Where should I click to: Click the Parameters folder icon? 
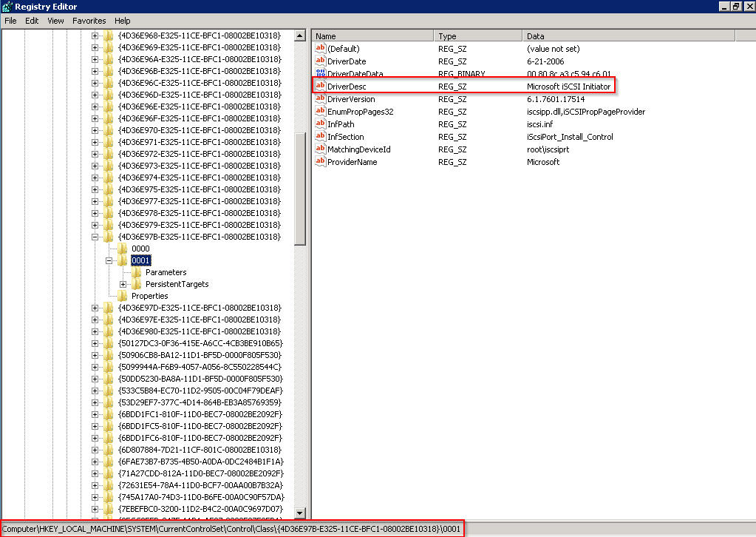pos(137,272)
